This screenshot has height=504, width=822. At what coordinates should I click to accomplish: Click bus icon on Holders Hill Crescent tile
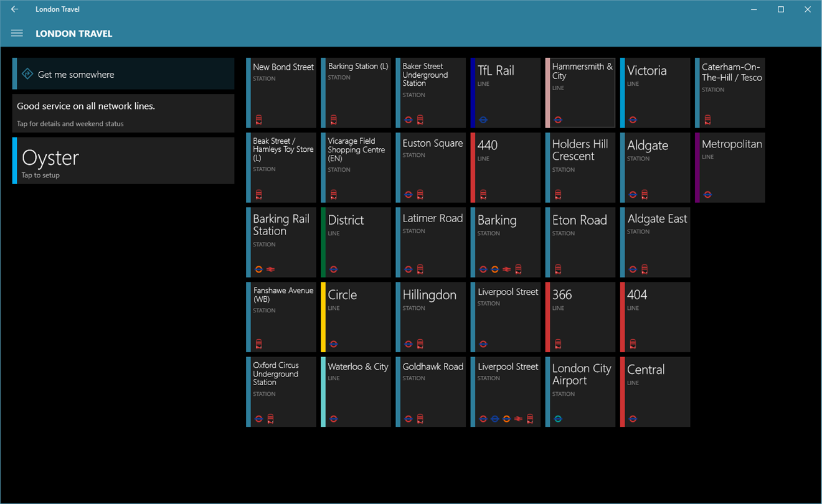(558, 195)
